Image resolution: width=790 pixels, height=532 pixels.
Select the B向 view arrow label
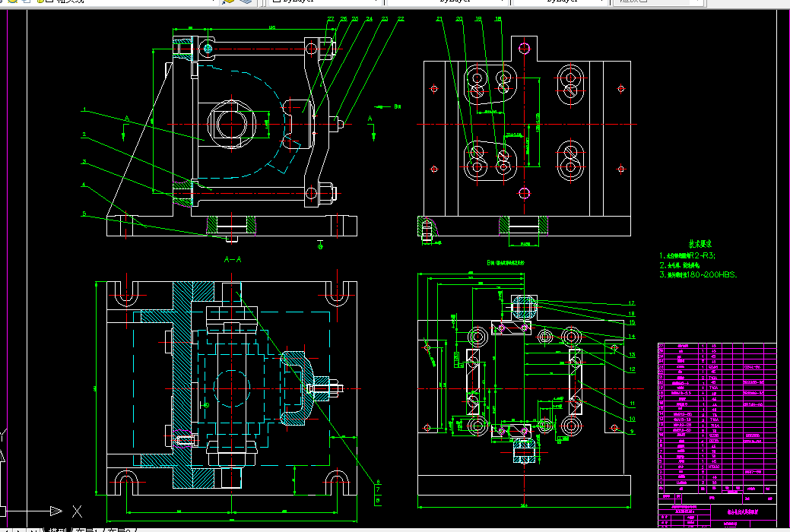(x=398, y=106)
